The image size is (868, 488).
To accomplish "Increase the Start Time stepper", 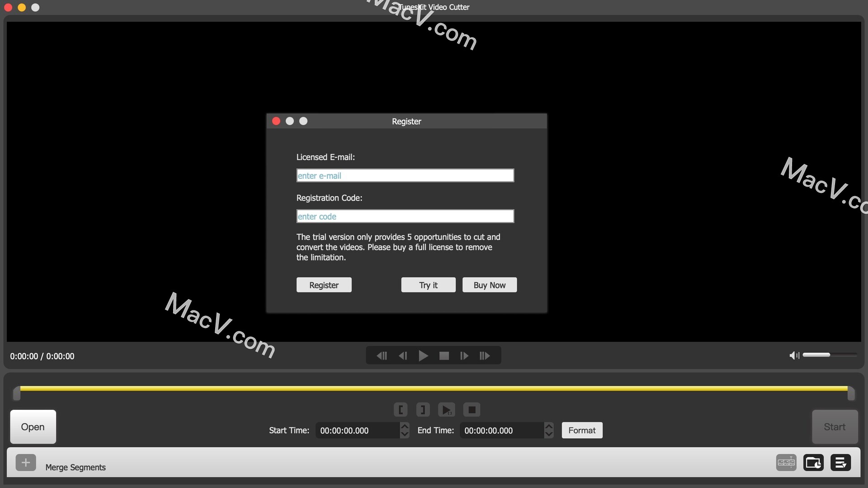I will click(x=405, y=426).
